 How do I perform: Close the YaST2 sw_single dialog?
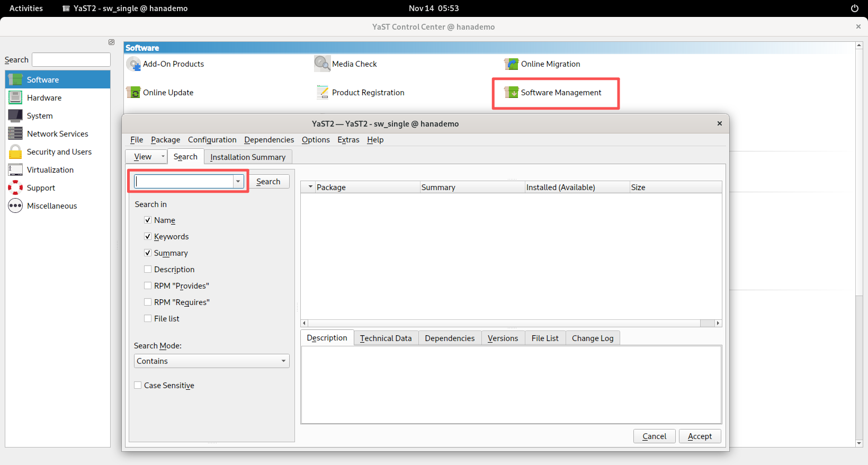pos(720,123)
